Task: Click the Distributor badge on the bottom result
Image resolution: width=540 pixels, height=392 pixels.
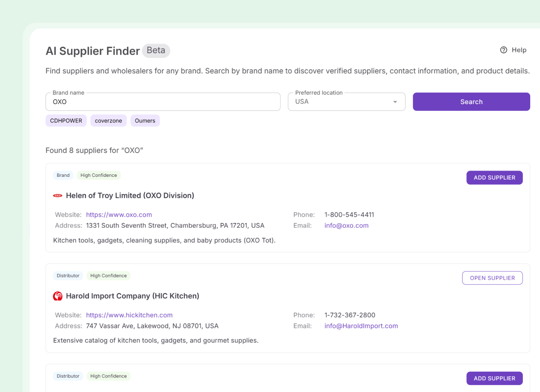Action: [68, 376]
